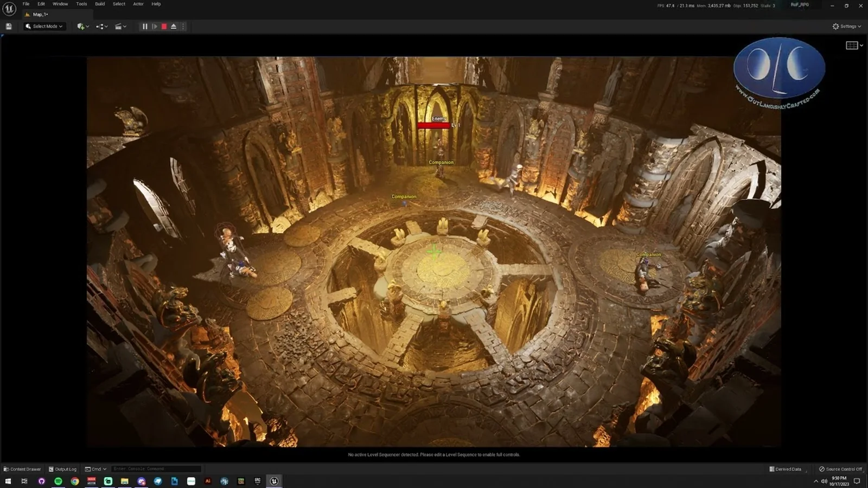The height and width of the screenshot is (488, 868).
Task: Expand the cinematics clapperboard dropdown
Action: [120, 26]
